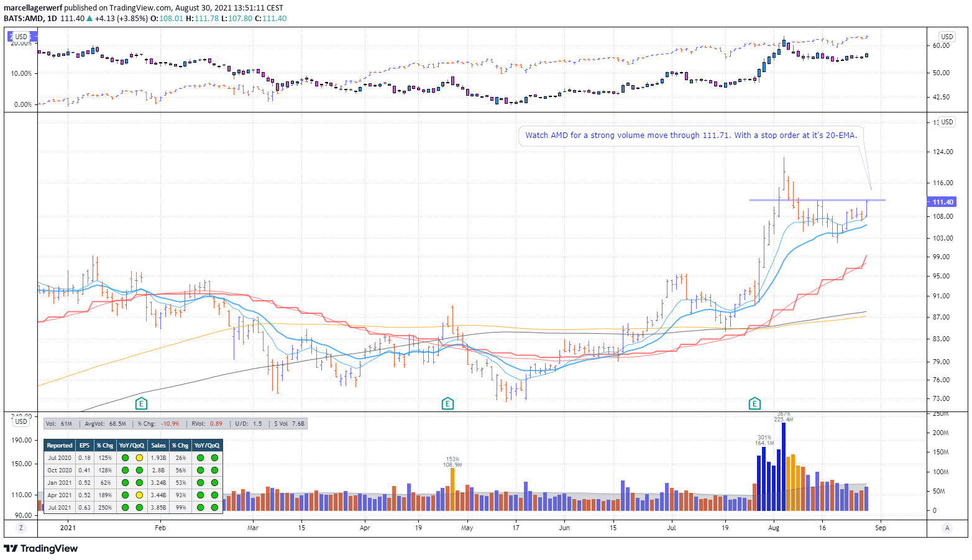Viewport: 972px width, 560px height.
Task: Click the 250% EPS change value
Action: (105, 508)
